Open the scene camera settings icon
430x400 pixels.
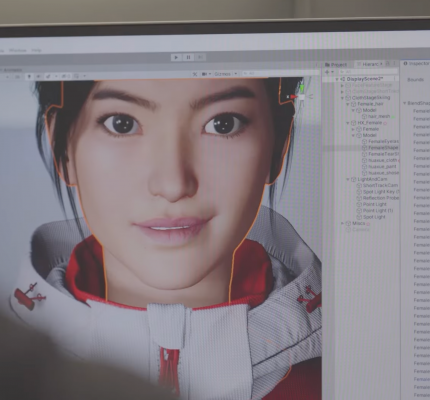(205, 74)
